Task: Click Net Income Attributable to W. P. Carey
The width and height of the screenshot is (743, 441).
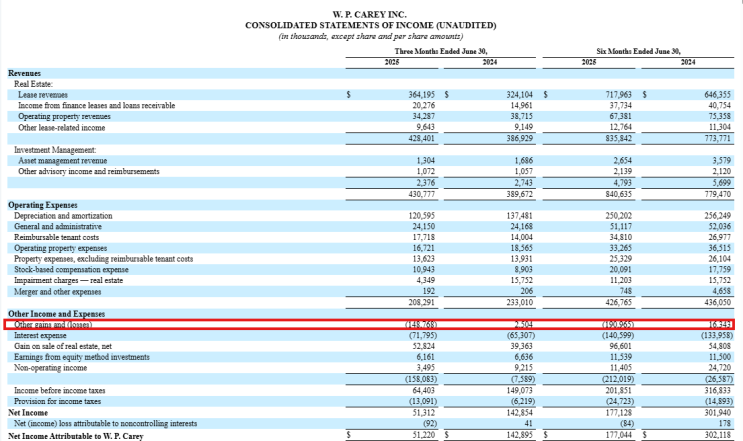Action: click(75, 436)
